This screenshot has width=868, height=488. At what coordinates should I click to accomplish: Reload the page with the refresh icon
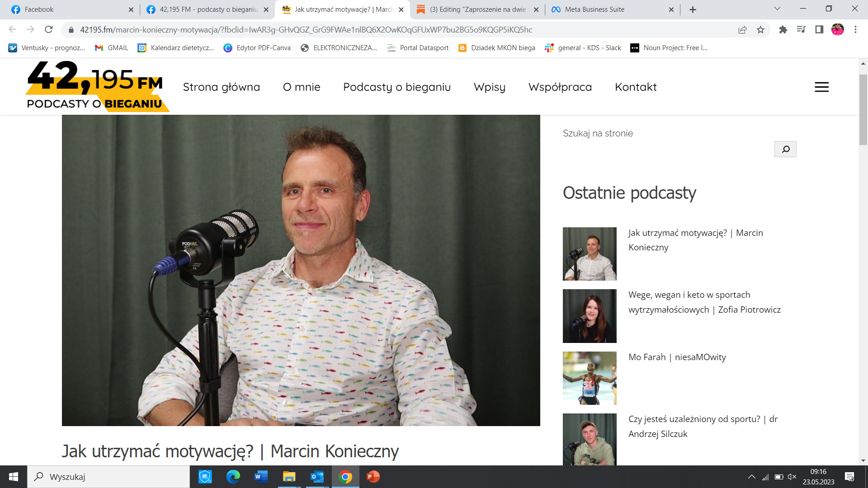pyautogui.click(x=49, y=30)
